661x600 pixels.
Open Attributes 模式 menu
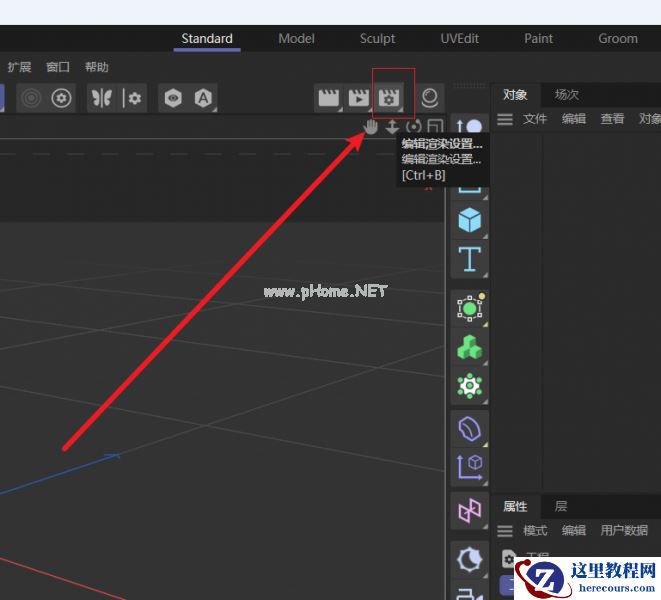coord(535,530)
